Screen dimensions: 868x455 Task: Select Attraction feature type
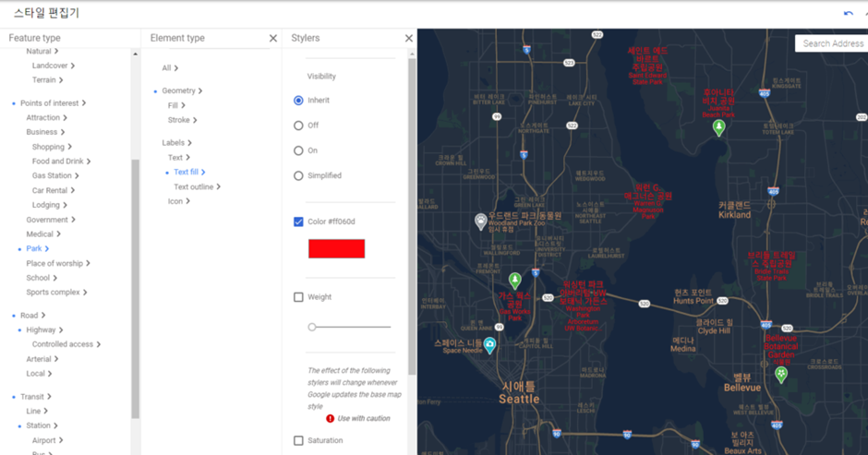tap(46, 117)
